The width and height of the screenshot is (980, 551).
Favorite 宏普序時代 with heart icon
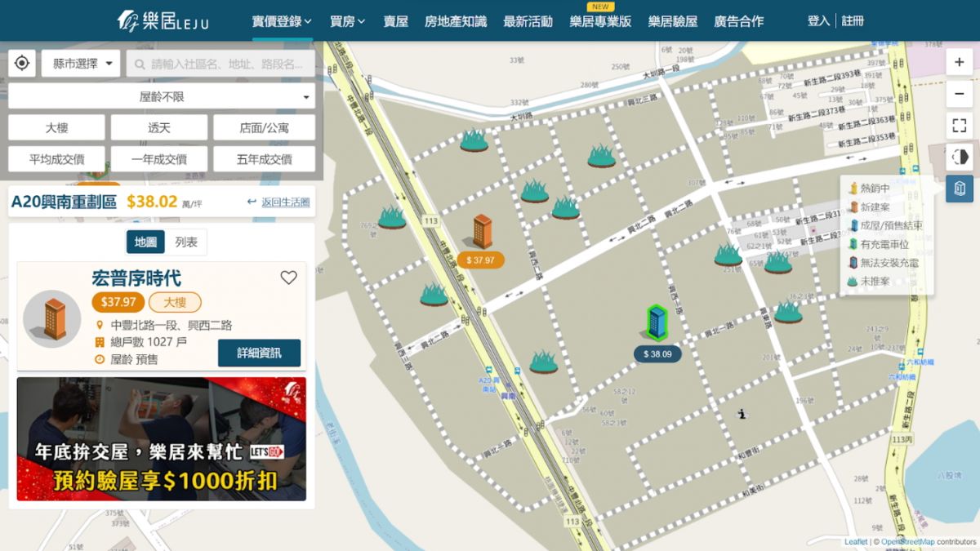tap(288, 278)
